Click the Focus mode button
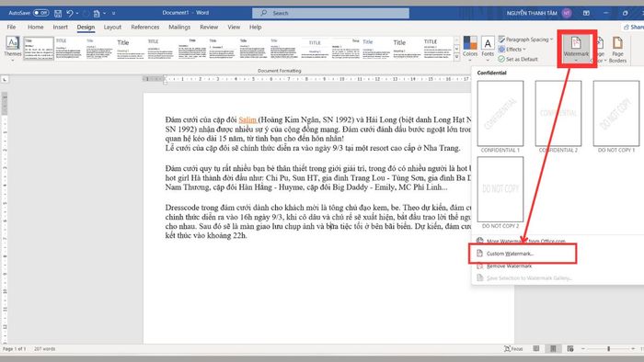The height and width of the screenshot is (362, 644). [x=513, y=348]
